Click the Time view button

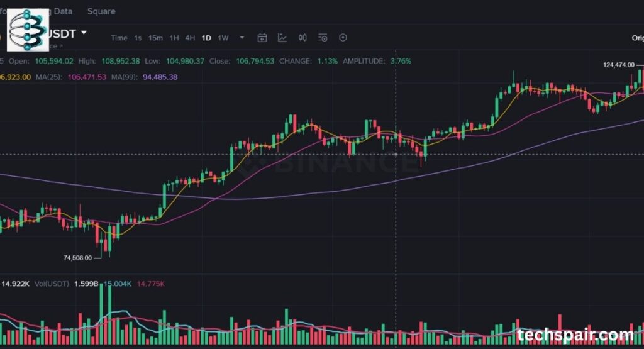[119, 38]
